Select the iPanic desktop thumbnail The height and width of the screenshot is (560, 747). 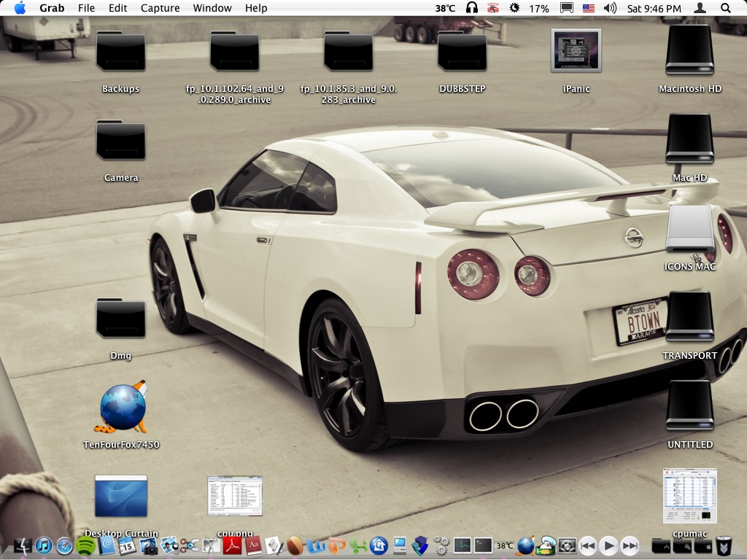click(576, 50)
